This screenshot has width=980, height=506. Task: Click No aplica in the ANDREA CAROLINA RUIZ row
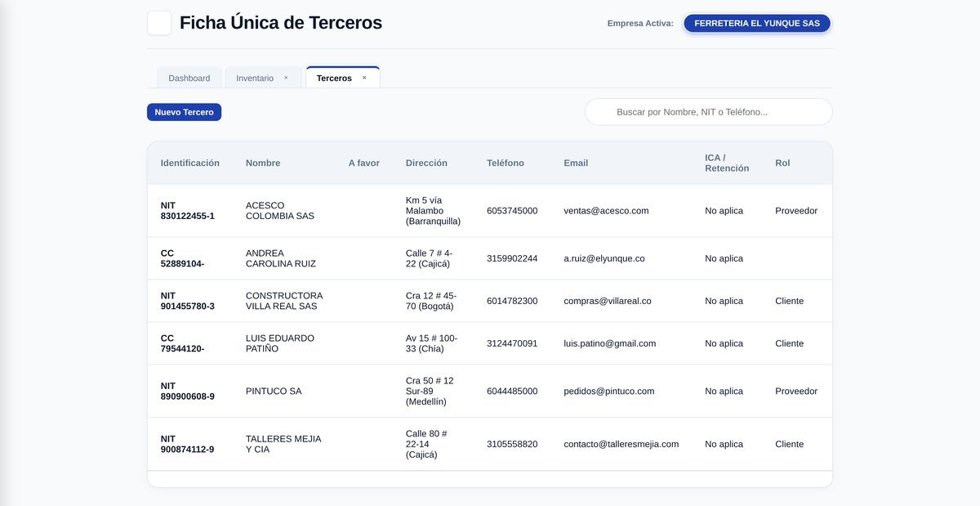coord(724,258)
